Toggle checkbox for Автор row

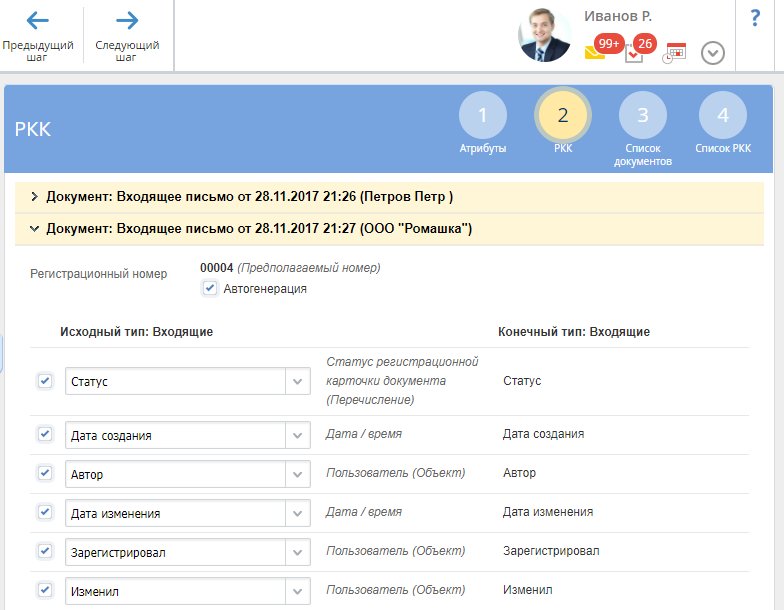click(x=45, y=473)
